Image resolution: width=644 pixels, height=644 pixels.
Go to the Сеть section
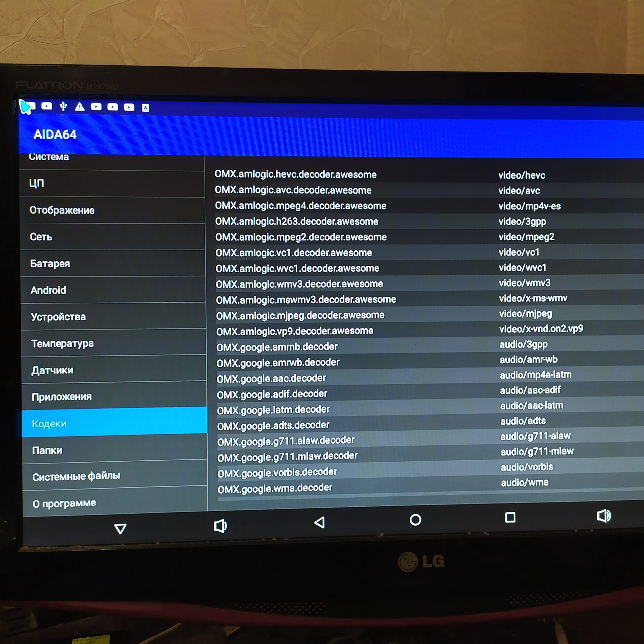click(x=113, y=237)
